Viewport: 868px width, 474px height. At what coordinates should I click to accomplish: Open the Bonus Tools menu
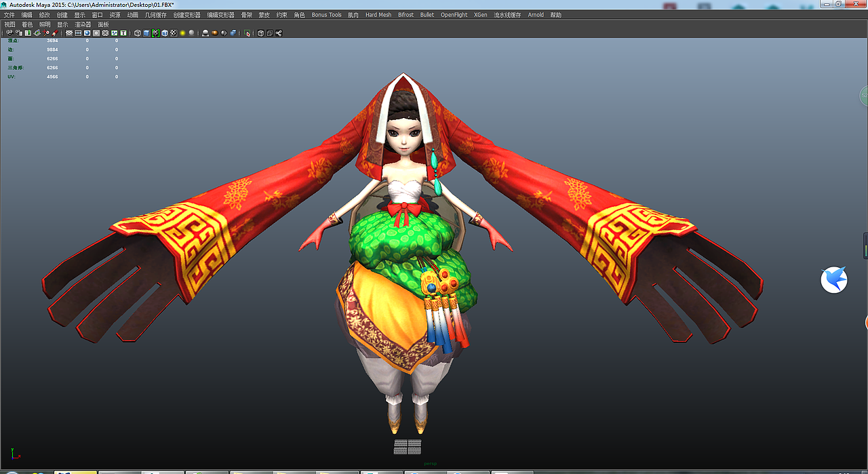click(x=327, y=15)
